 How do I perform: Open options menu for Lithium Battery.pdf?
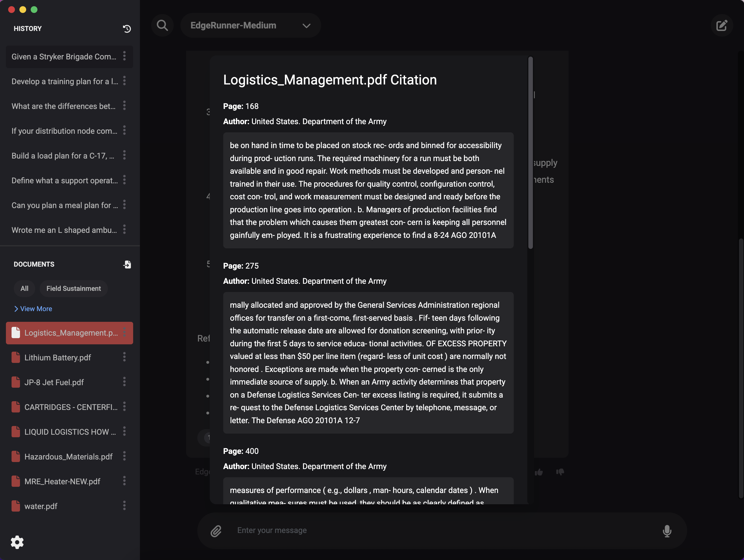click(124, 357)
